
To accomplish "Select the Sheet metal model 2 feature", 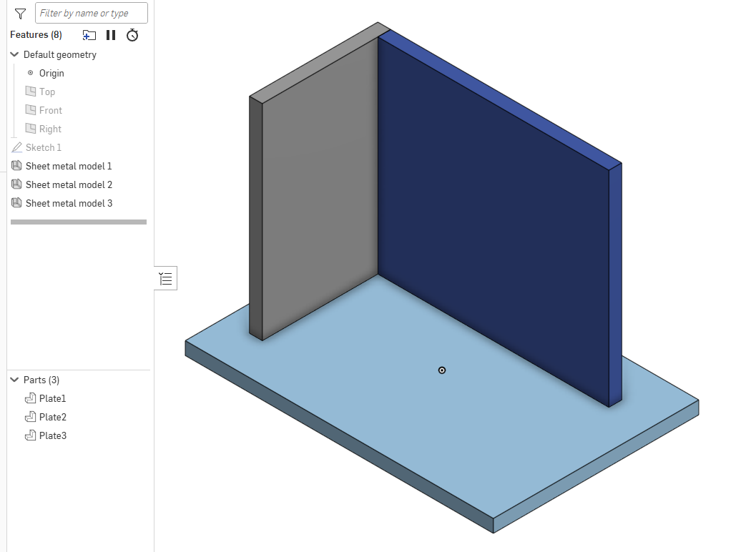I will point(68,184).
